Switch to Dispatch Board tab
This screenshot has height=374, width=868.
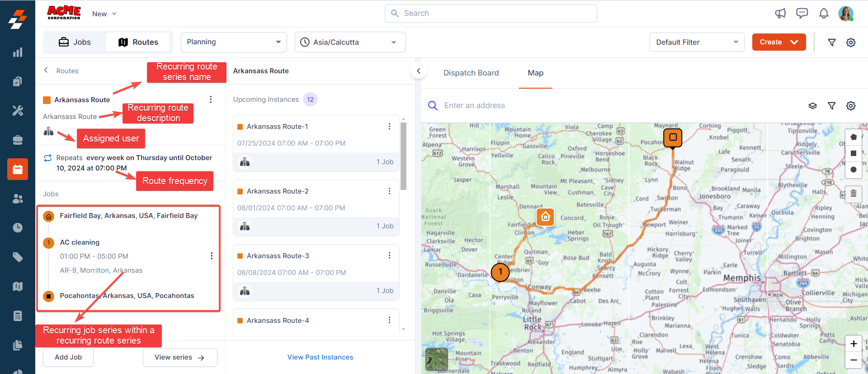click(471, 73)
